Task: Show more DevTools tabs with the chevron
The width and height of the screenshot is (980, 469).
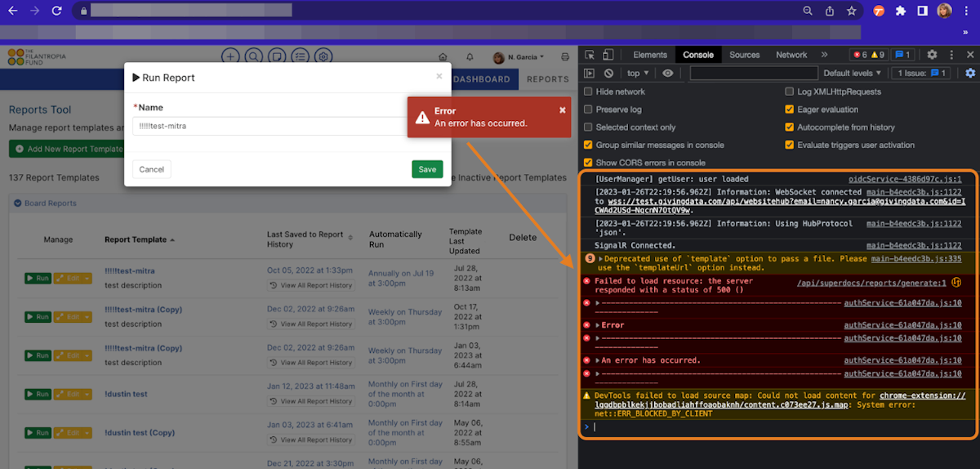Action: coord(823,55)
